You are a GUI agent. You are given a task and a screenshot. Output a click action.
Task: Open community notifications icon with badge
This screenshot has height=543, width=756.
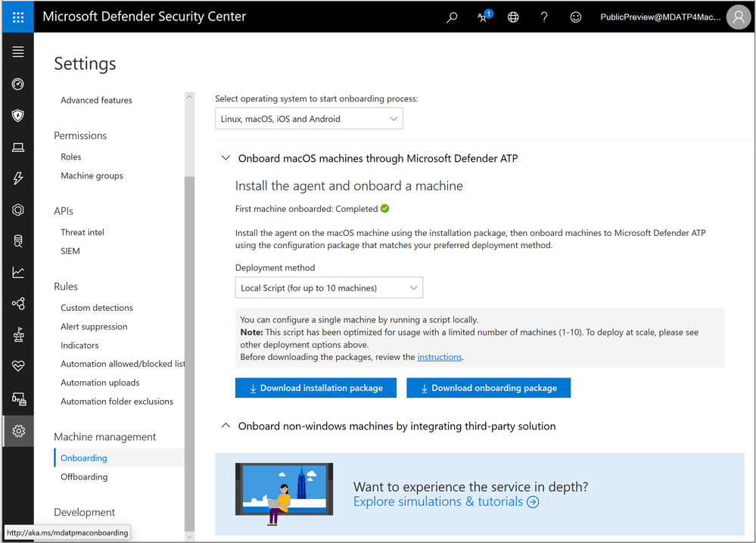coord(484,17)
